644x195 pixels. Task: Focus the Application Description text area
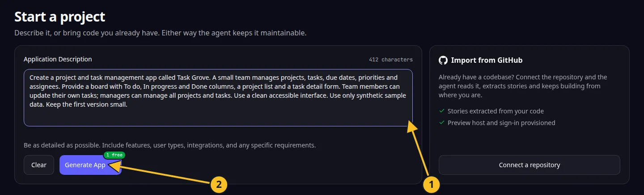coord(218,98)
